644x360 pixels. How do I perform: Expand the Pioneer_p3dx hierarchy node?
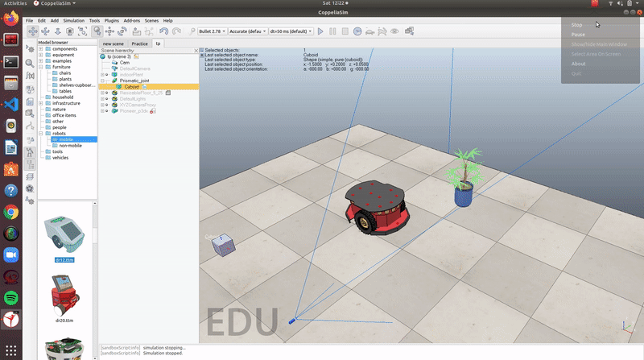click(102, 111)
